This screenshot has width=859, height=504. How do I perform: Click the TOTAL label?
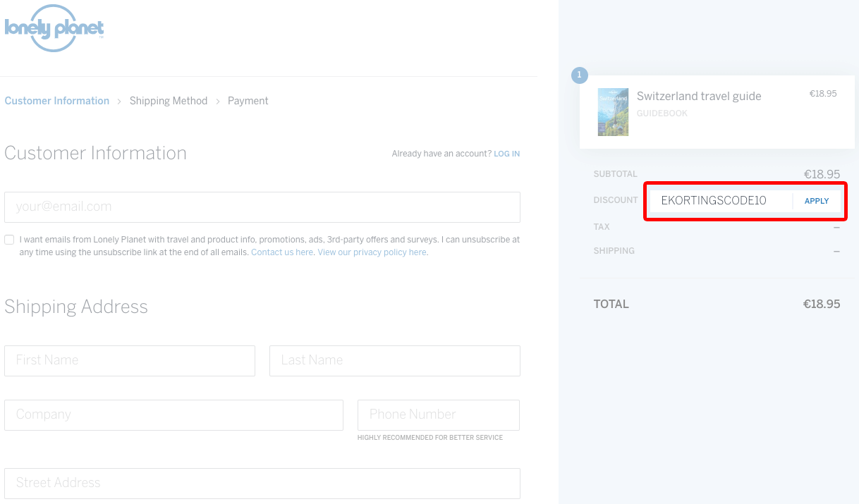click(x=611, y=305)
